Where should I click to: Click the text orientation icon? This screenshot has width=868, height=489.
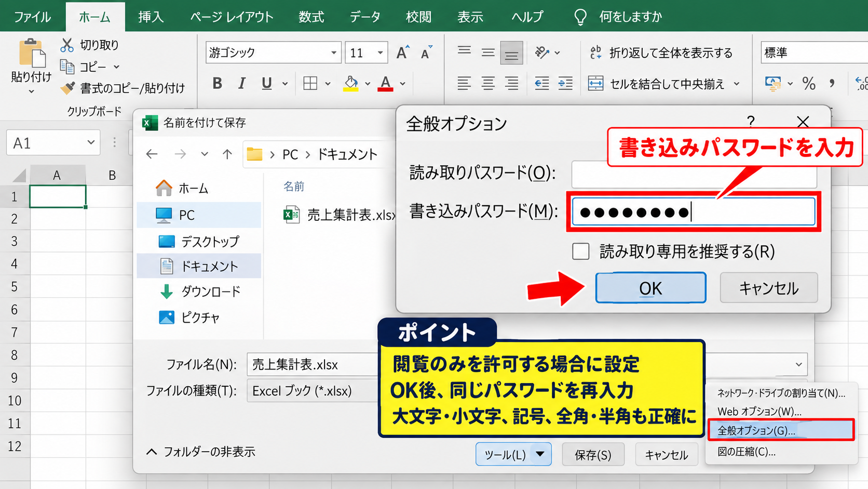click(x=542, y=52)
